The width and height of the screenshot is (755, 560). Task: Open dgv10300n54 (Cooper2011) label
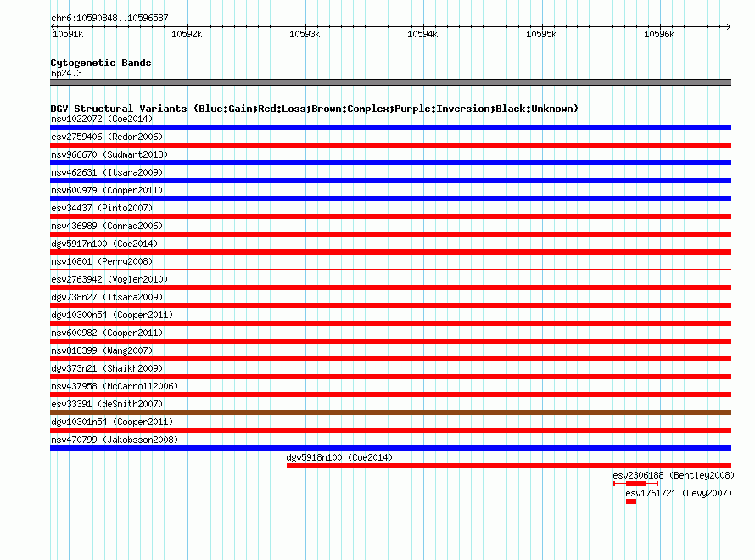pos(112,315)
